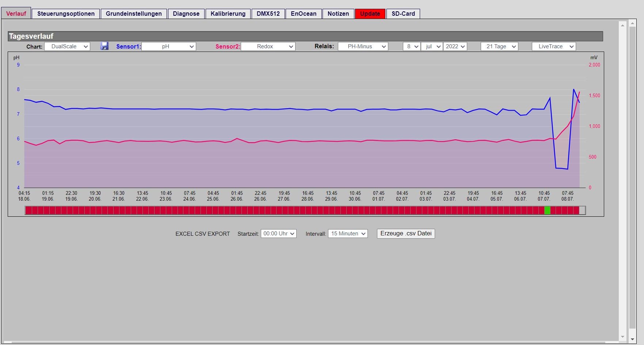
Task: Click the 2,000 mV axis value
Action: [x=594, y=65]
